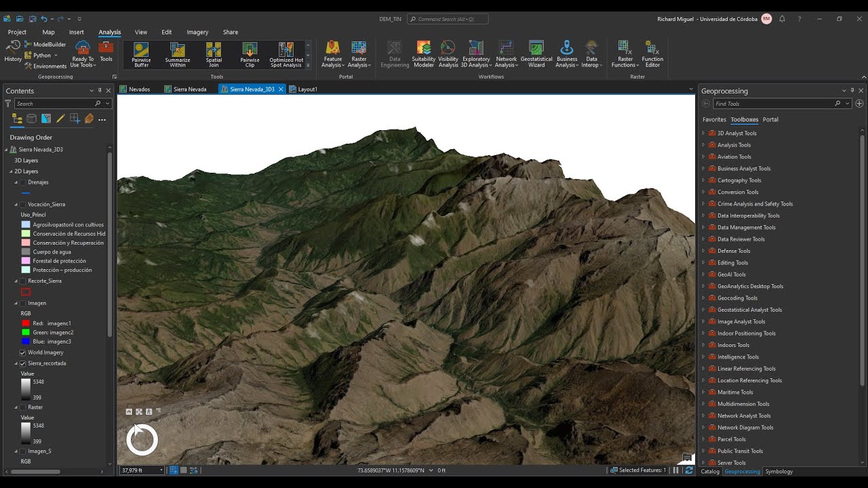Toggle Vocación_Sierra layer visibility
The height and width of the screenshot is (488, 868).
(22, 204)
